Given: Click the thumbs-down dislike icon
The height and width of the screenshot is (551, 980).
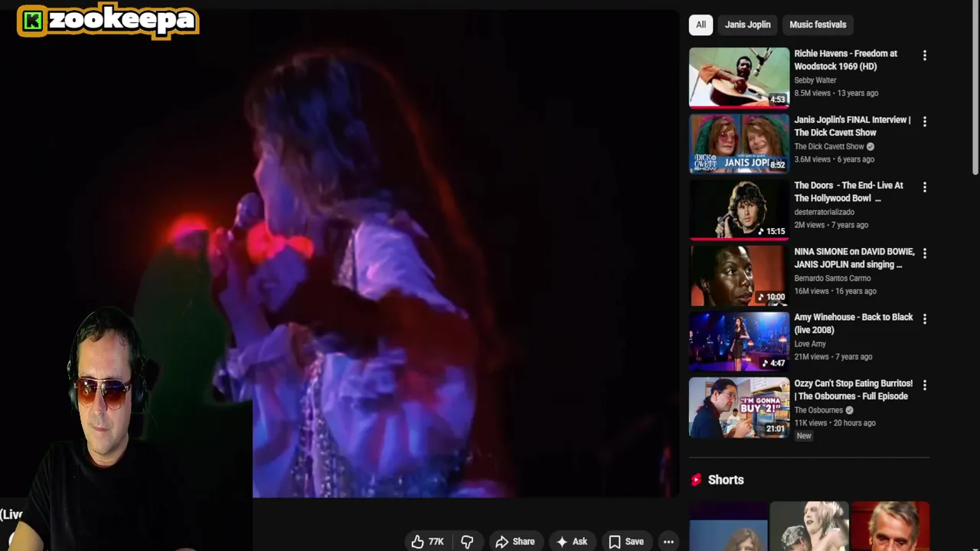Looking at the screenshot, I should pyautogui.click(x=467, y=542).
